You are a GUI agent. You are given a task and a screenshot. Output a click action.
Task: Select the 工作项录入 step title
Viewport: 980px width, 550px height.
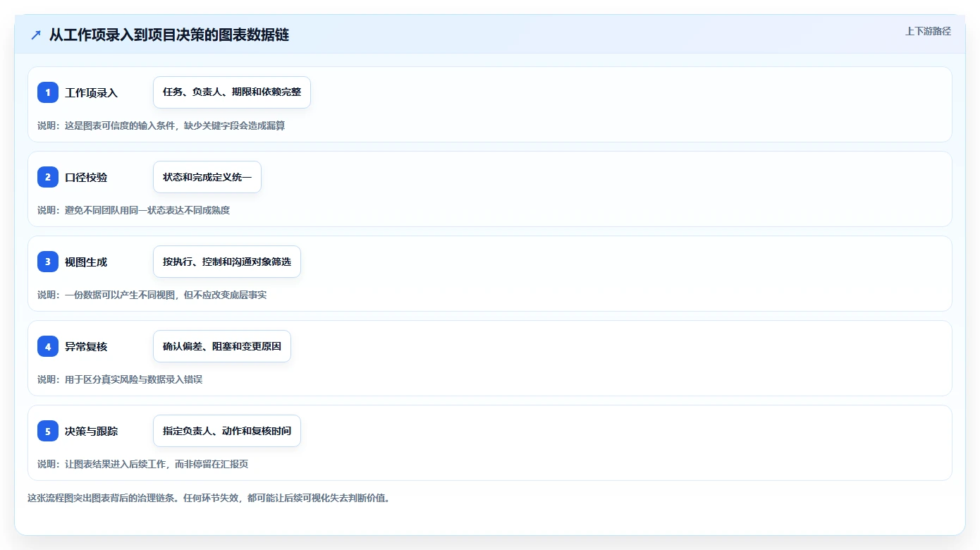(91, 92)
